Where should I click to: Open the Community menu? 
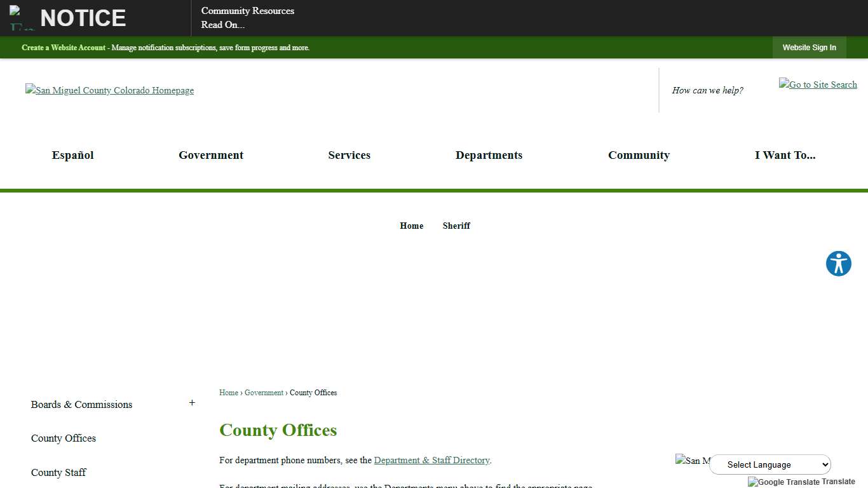pyautogui.click(x=639, y=155)
